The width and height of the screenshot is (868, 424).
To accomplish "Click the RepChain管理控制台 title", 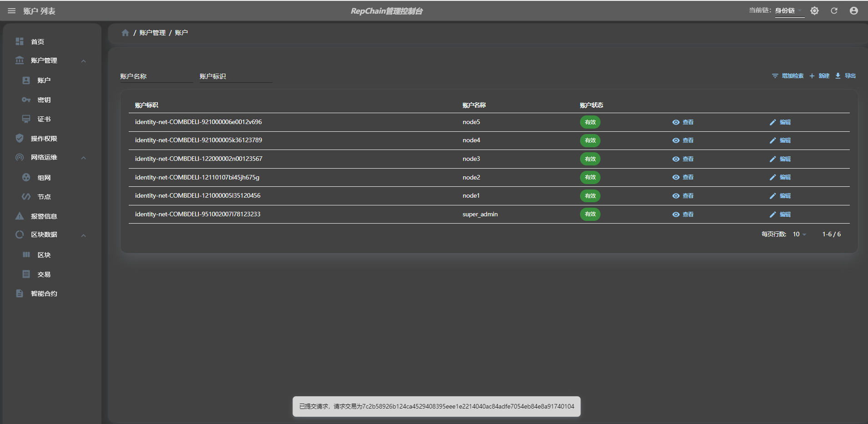I will click(387, 11).
